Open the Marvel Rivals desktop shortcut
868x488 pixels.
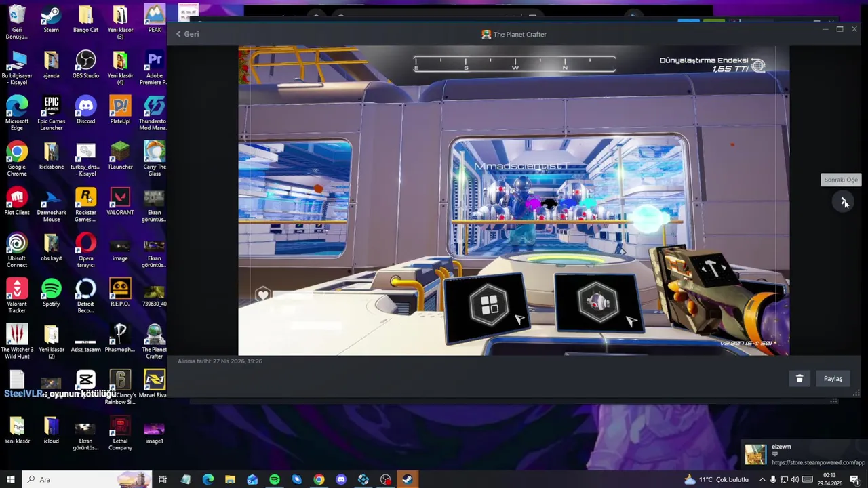pyautogui.click(x=155, y=384)
